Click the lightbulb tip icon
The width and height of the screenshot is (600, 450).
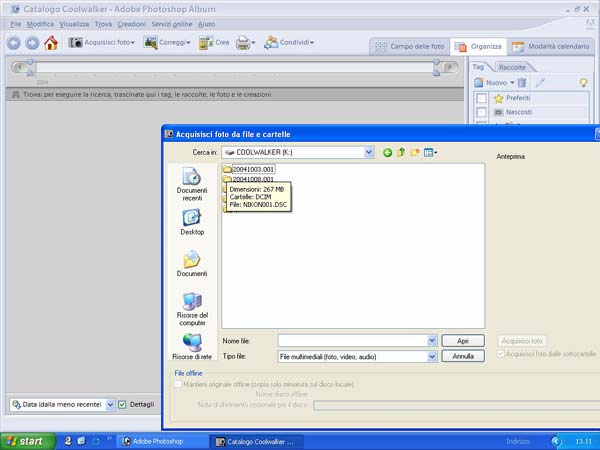[583, 82]
